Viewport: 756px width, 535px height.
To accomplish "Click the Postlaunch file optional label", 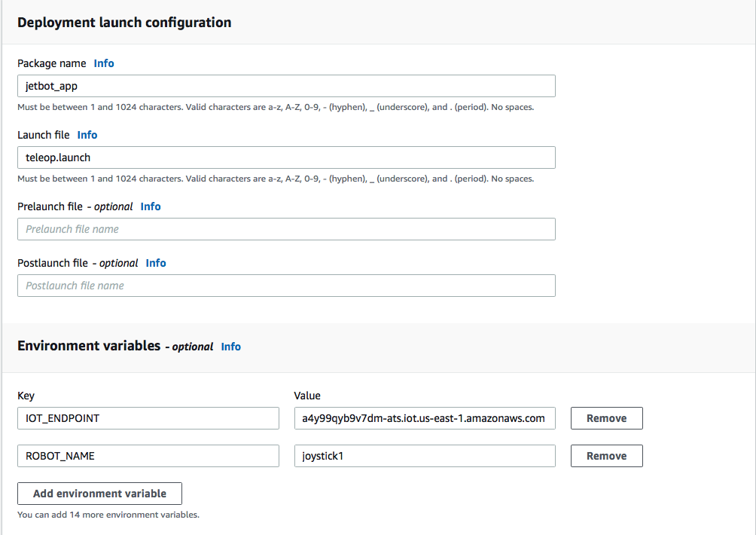I will tap(78, 263).
